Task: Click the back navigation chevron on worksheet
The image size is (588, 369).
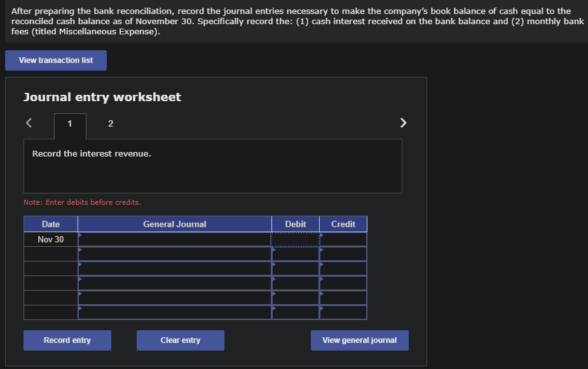Action: point(28,122)
